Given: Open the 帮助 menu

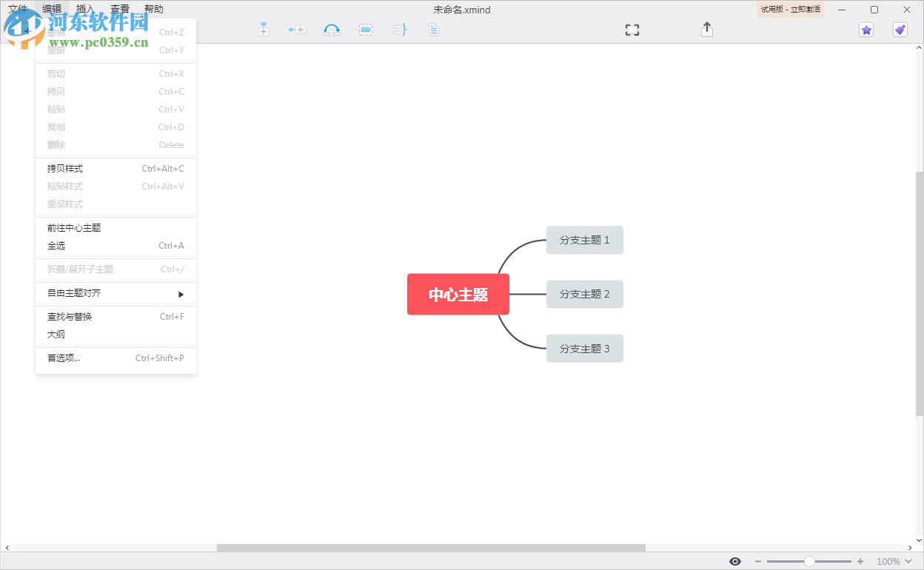Looking at the screenshot, I should click(154, 9).
